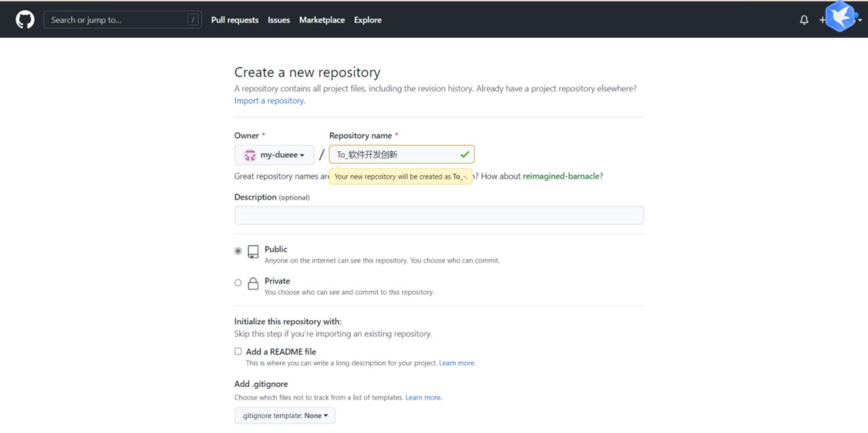This screenshot has width=868, height=433.
Task: Go to Marketplace in top navigation
Action: pyautogui.click(x=322, y=20)
